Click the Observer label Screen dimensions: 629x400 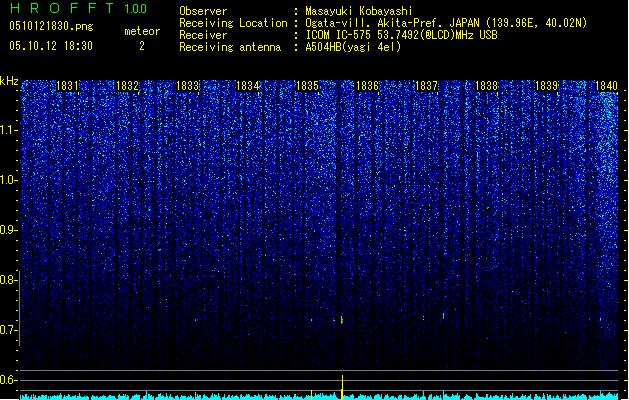[203, 11]
